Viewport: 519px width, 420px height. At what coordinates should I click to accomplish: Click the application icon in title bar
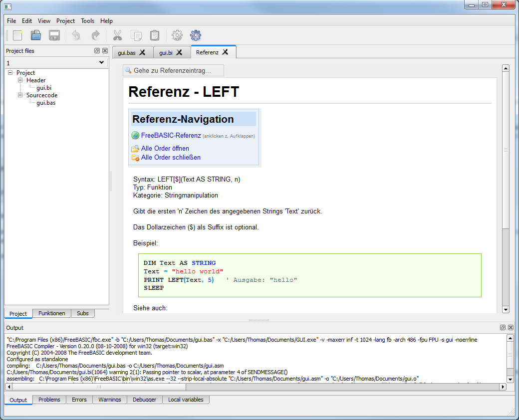[x=7, y=6]
